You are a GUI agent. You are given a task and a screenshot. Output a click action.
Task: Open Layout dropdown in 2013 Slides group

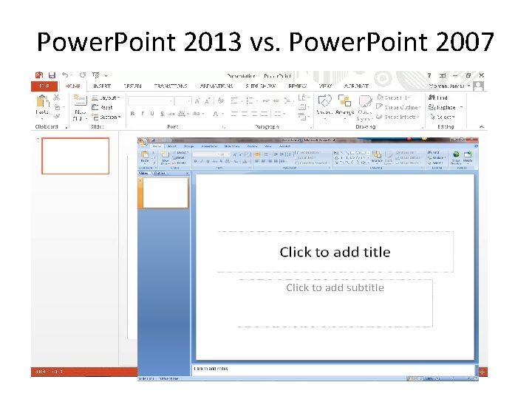pyautogui.click(x=106, y=98)
